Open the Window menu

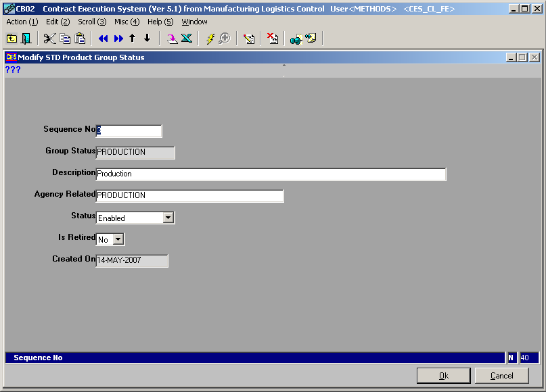tap(194, 22)
